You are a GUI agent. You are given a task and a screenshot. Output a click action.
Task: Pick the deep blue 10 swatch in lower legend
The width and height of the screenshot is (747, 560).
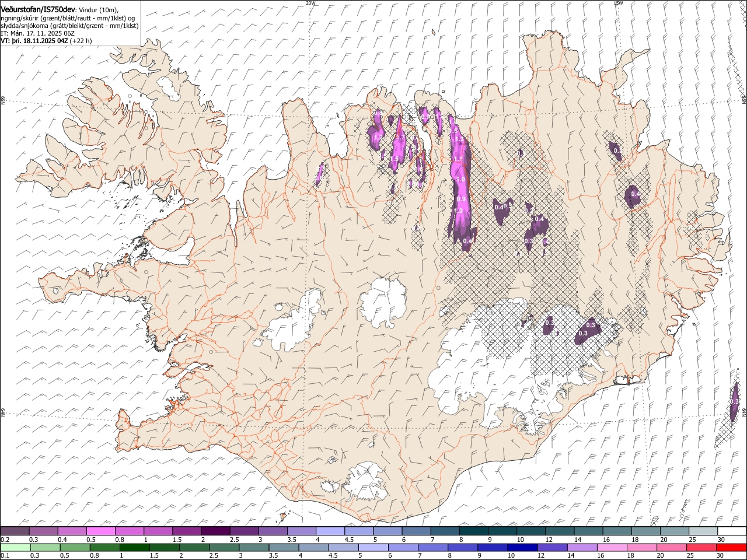coord(522,547)
